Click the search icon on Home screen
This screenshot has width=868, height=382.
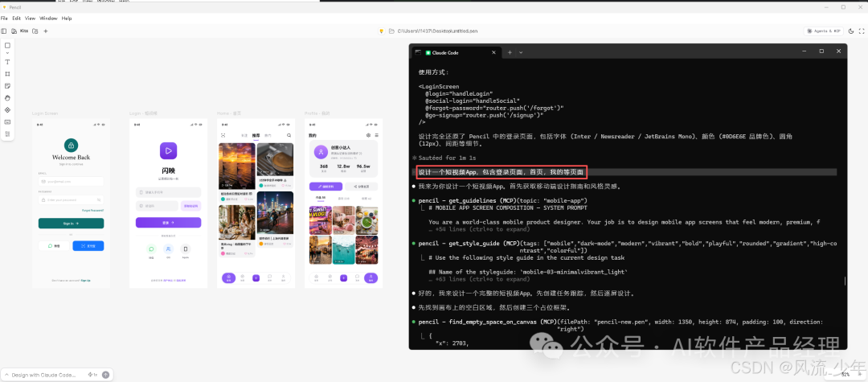[x=289, y=135]
